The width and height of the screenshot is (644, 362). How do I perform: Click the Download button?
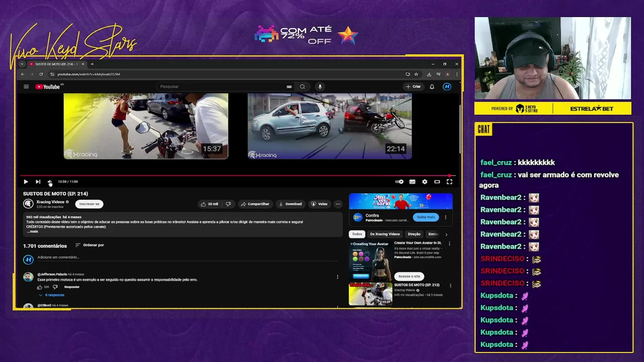(290, 204)
